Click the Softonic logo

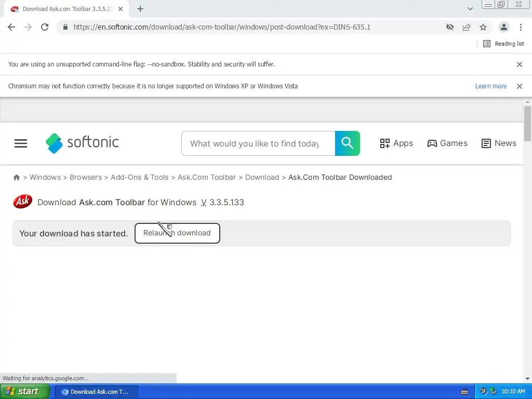click(82, 143)
